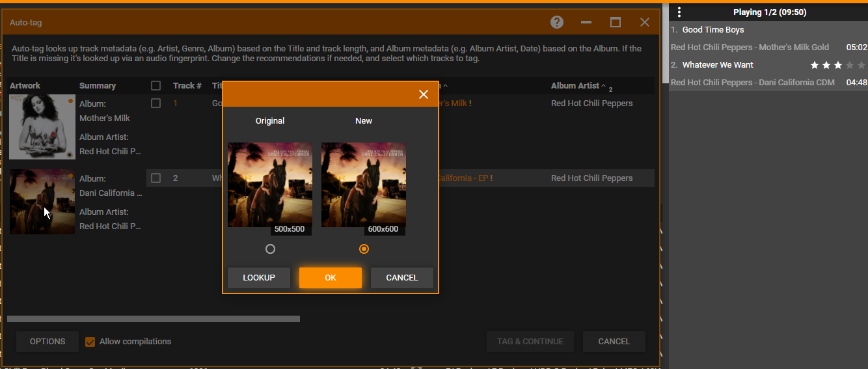Sort by the Track # column header
The height and width of the screenshot is (369, 868).
click(187, 85)
